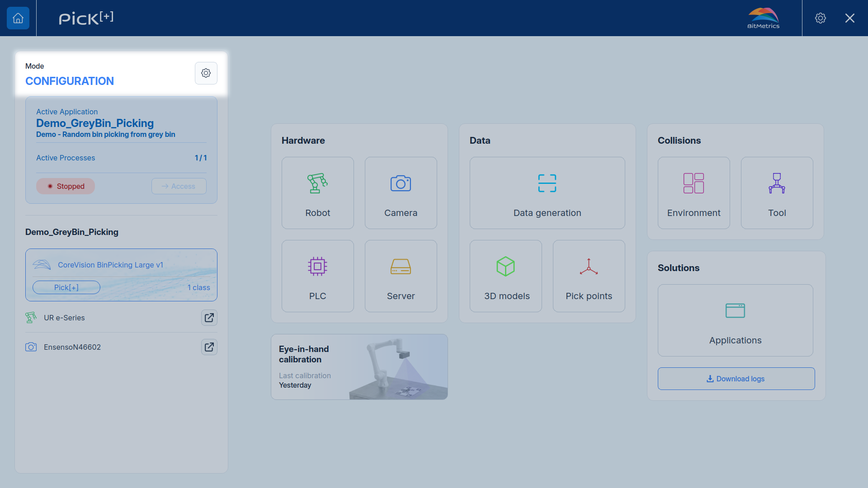Open the global settings gear in header
The height and width of the screenshot is (488, 868).
[x=821, y=18]
